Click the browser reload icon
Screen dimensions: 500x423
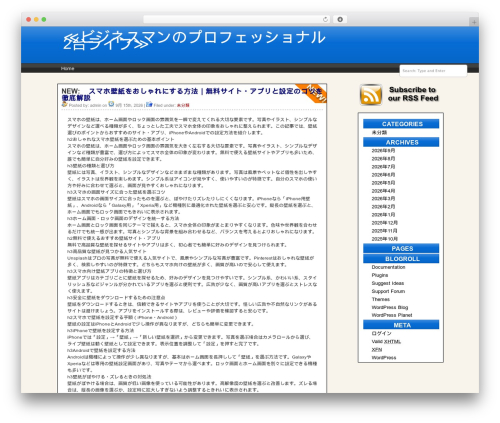tap(325, 19)
